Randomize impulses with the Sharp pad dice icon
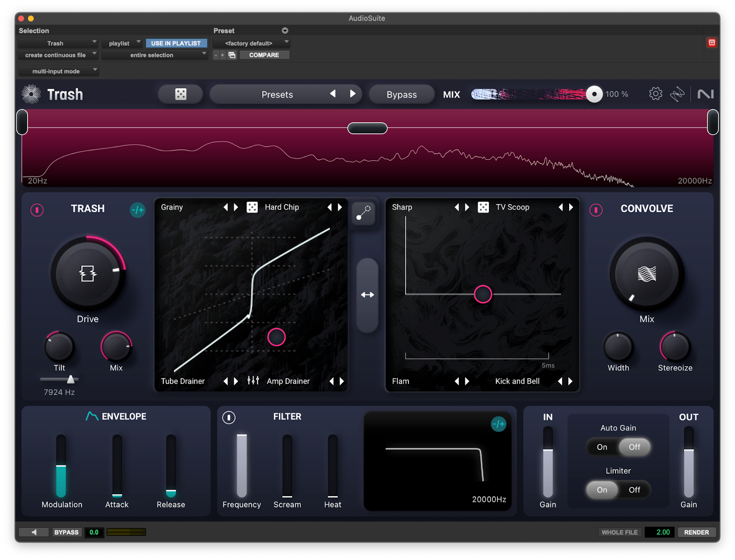Screen dimensions: 735x560 click(x=483, y=207)
